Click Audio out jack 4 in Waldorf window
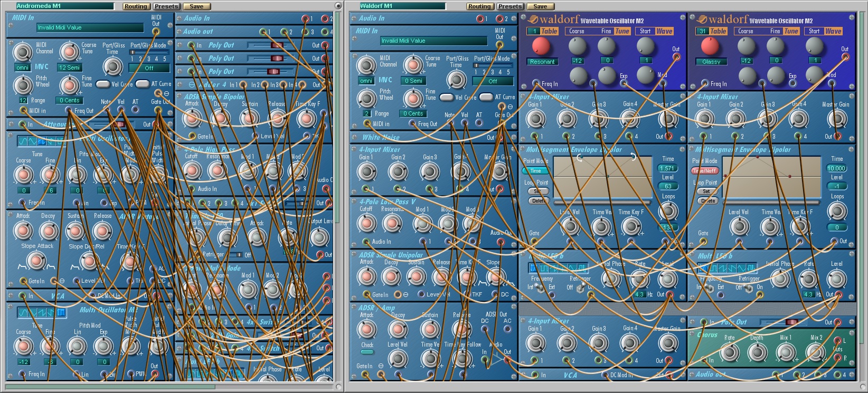Image resolution: width=868 pixels, height=393 pixels. [837, 375]
